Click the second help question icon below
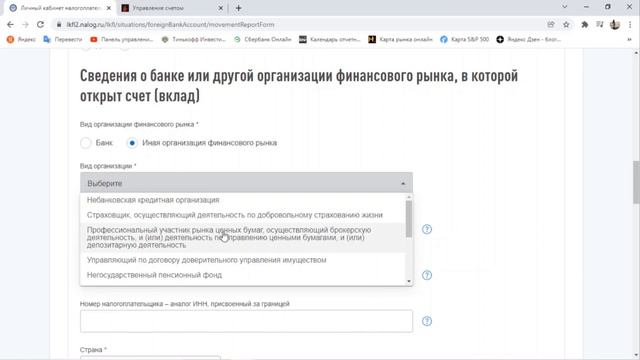This screenshot has height=360, width=640. [x=427, y=276]
